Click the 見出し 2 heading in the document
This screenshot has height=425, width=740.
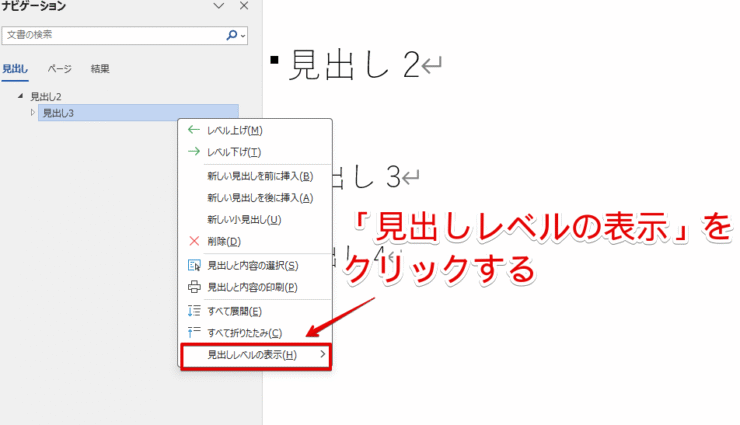[354, 65]
